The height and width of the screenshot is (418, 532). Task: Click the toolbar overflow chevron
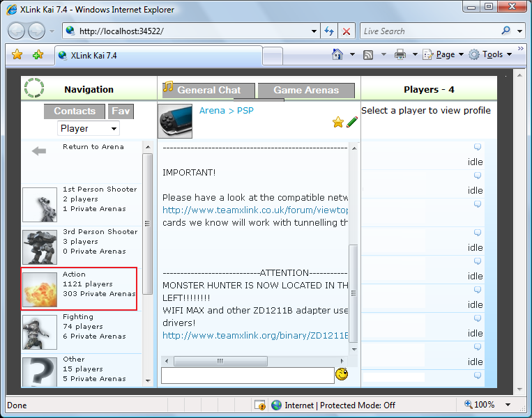(520, 49)
